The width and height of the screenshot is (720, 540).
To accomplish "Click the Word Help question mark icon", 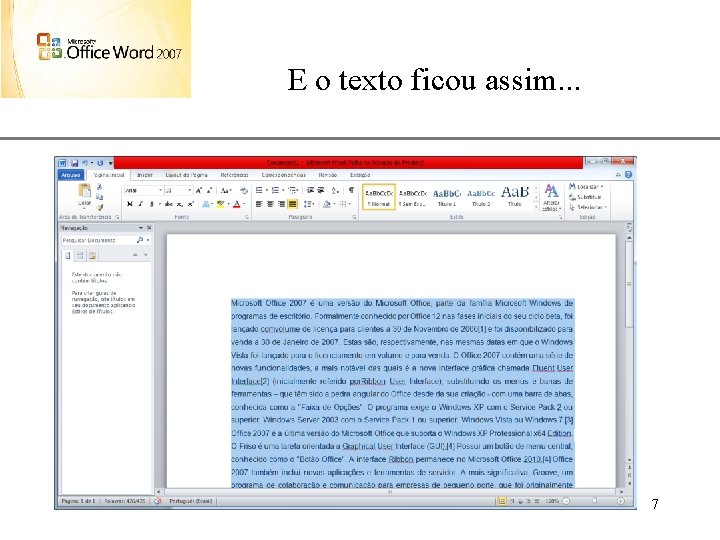I will point(628,174).
